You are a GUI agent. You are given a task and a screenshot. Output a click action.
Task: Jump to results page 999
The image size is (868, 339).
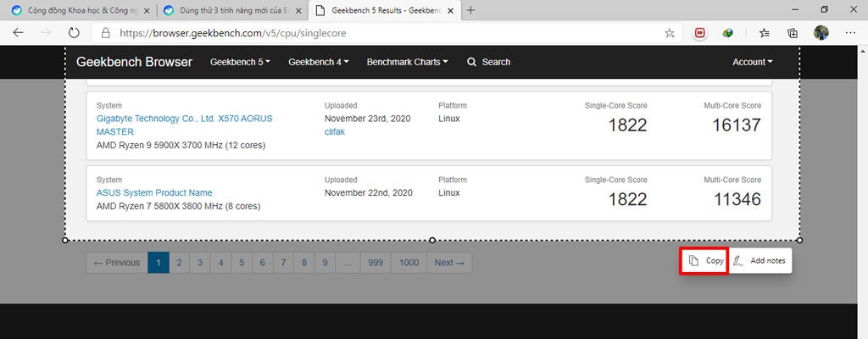pos(376,263)
